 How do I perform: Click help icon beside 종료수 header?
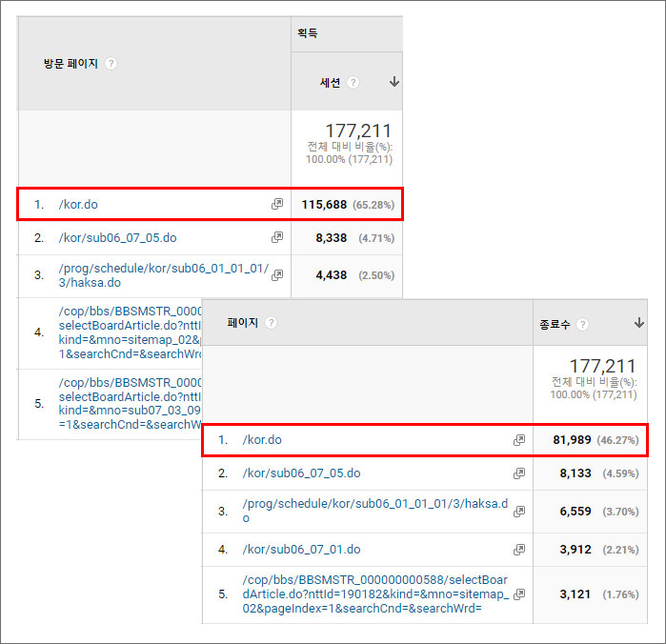click(582, 324)
